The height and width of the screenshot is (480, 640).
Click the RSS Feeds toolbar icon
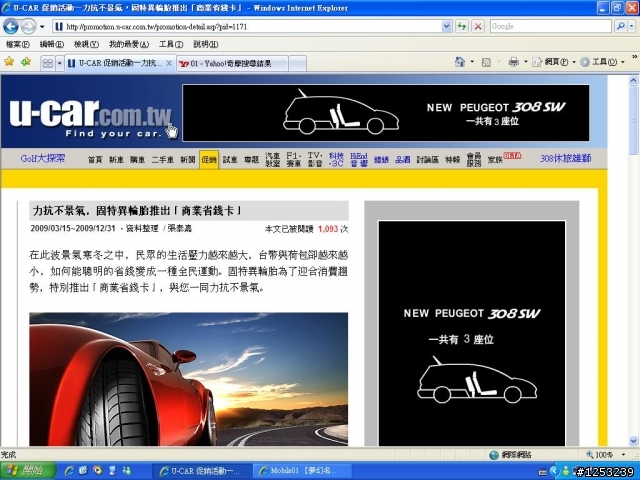(486, 62)
